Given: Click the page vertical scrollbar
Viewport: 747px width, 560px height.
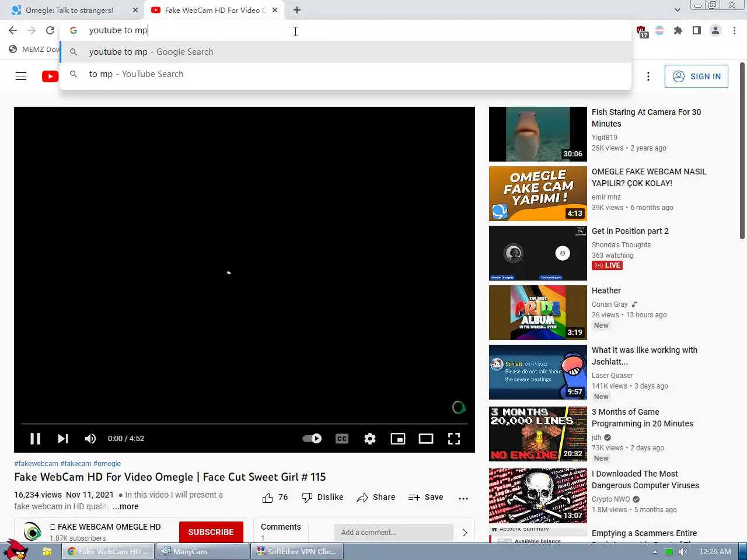Looking at the screenshot, I should tap(742, 152).
